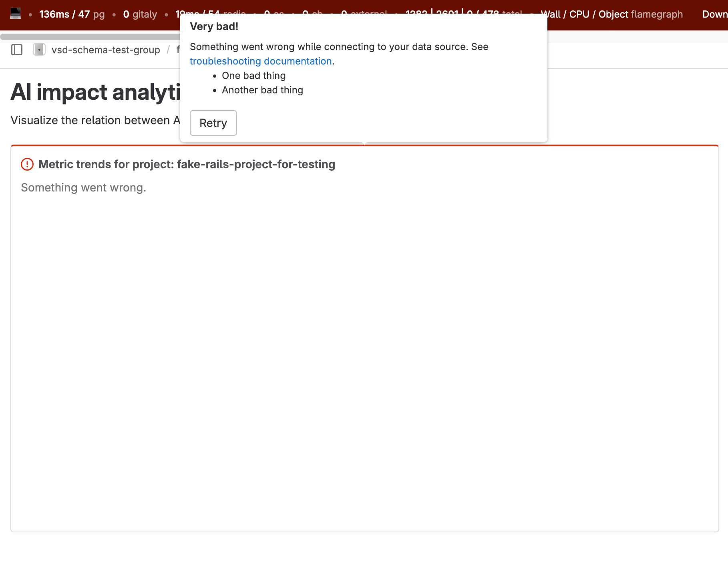Screen dimensions: 728x568
Task: Click the 'One bad thing' list item
Action: [x=253, y=76]
